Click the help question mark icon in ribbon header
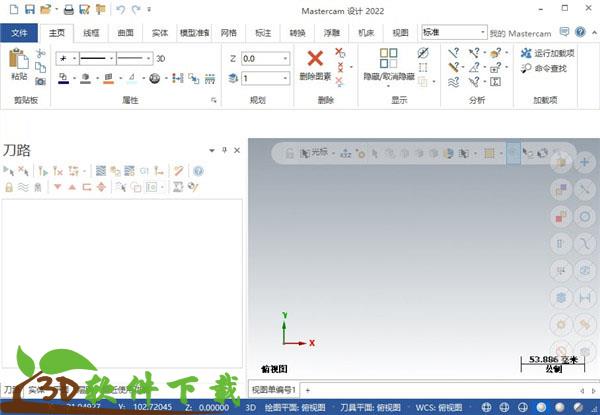The height and width of the screenshot is (415, 600). (580, 32)
